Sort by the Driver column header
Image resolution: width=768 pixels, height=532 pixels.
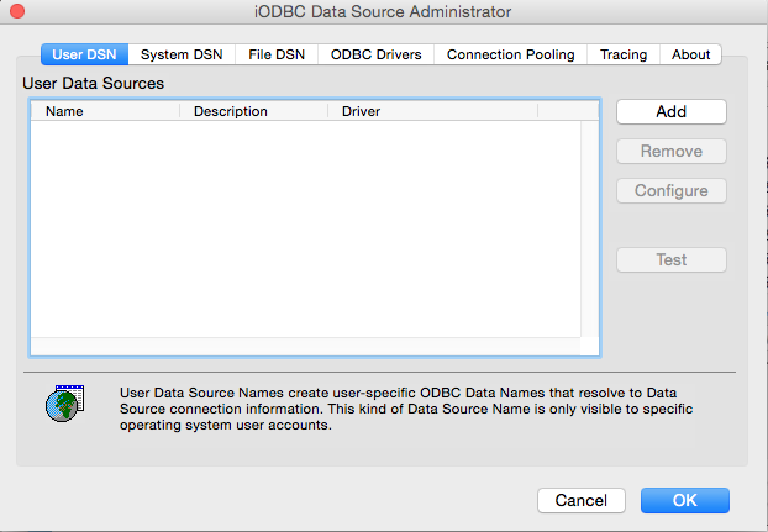tap(433, 111)
